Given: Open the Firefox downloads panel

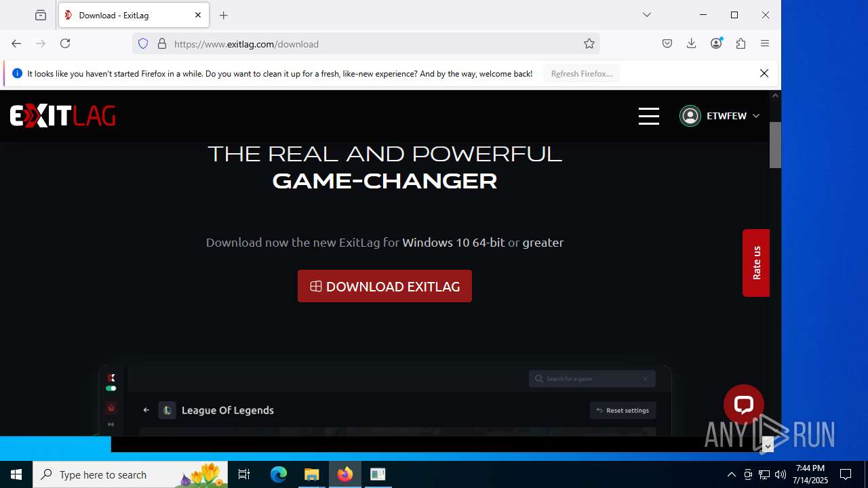Looking at the screenshot, I should tap(692, 43).
